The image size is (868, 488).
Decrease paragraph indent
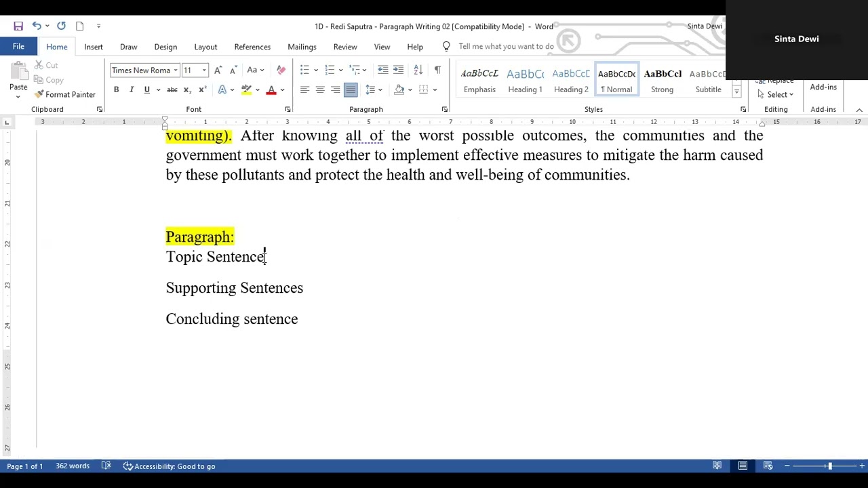click(383, 70)
